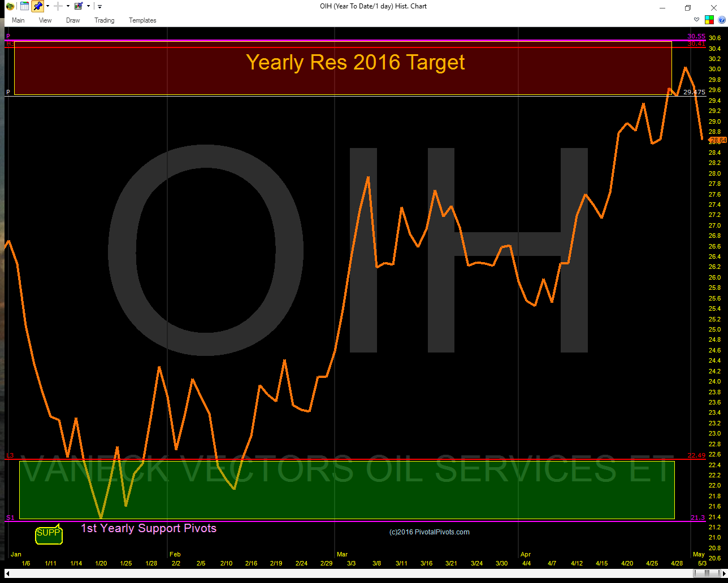Click the 'Feb' month label on axis

coord(175,555)
